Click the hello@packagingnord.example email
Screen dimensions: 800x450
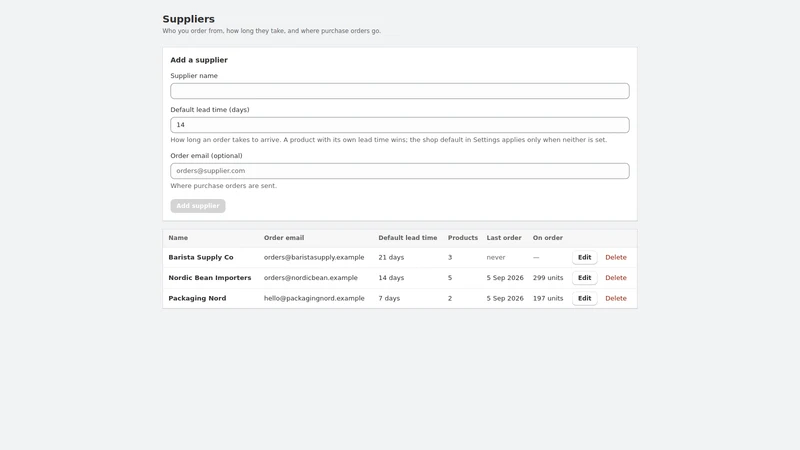coord(314,298)
